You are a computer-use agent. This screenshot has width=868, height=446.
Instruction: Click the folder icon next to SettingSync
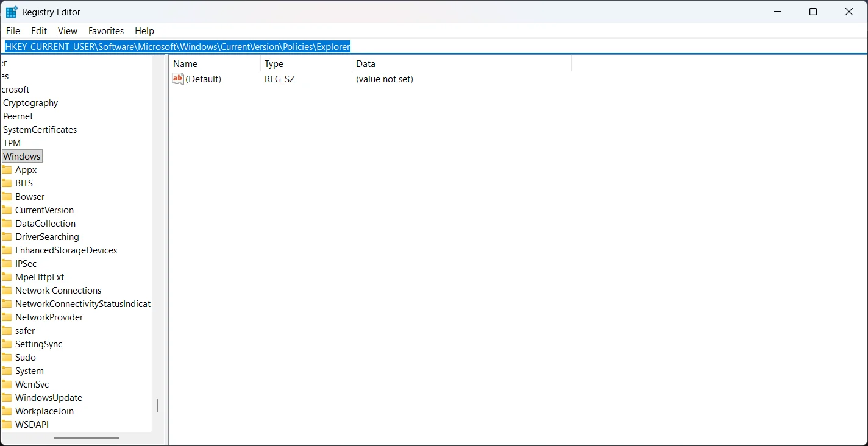tap(7, 344)
